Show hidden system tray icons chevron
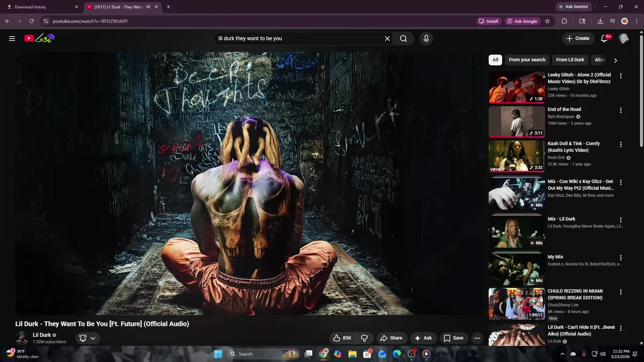 562,354
